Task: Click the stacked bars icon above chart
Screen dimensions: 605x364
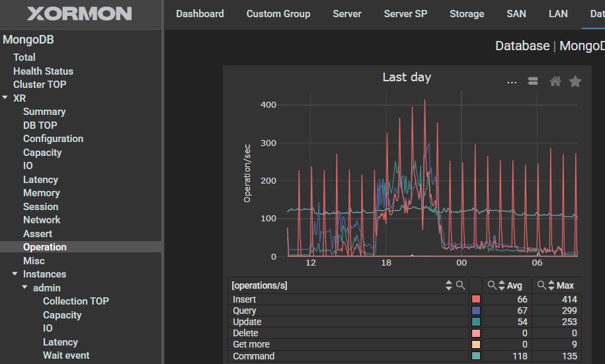Action: (532, 81)
